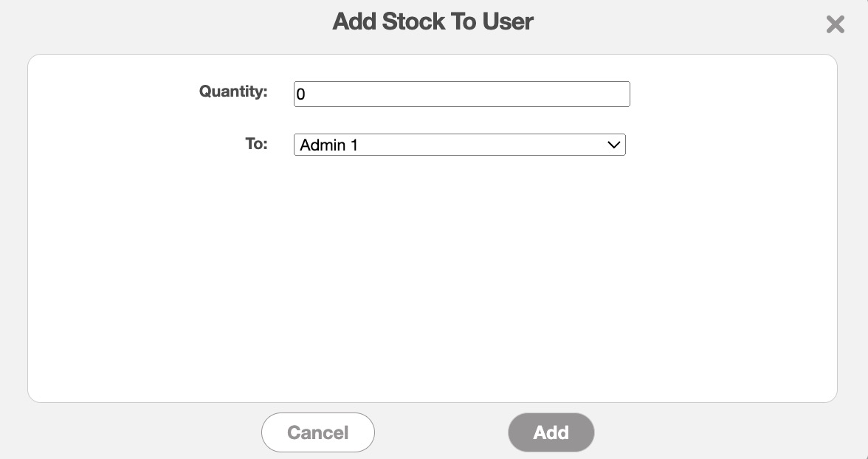Confirm adding stock with Add
868x459 pixels.
click(x=551, y=432)
